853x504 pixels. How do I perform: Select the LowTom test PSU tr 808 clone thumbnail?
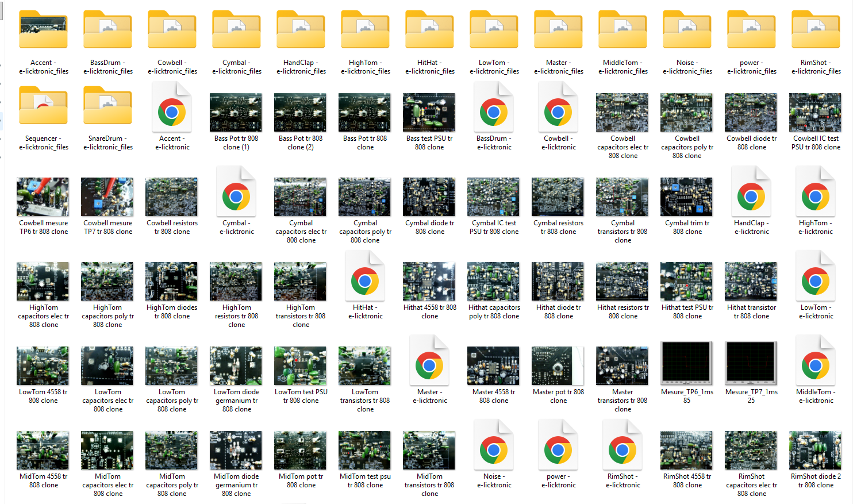300,366
